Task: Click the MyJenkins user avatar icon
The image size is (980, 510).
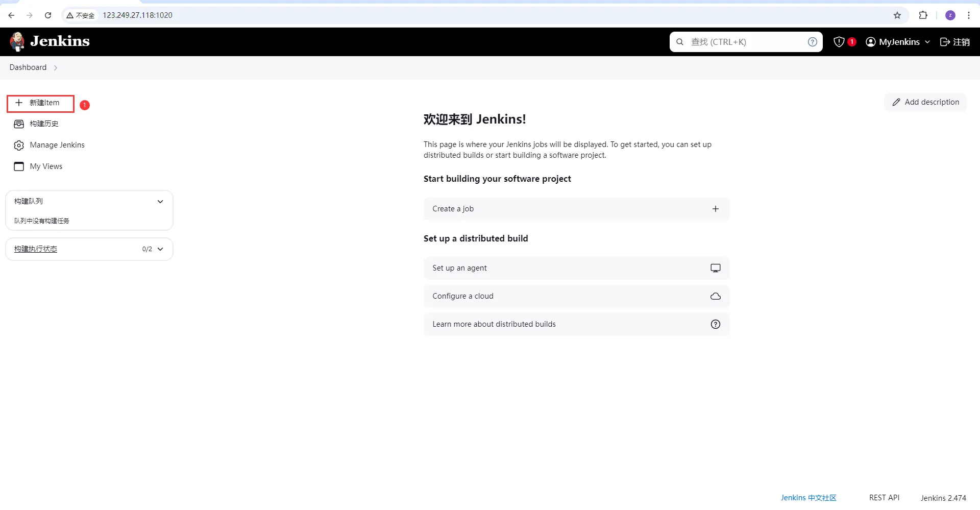Action: click(871, 42)
